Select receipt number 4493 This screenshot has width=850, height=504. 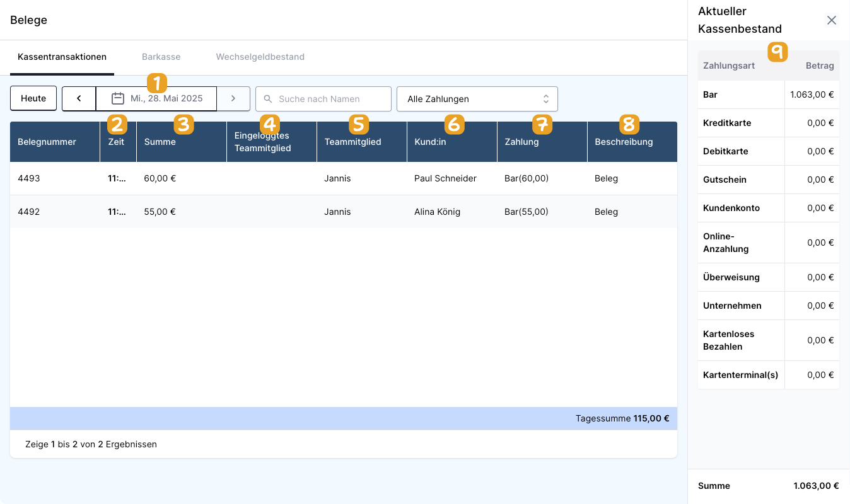pos(29,178)
